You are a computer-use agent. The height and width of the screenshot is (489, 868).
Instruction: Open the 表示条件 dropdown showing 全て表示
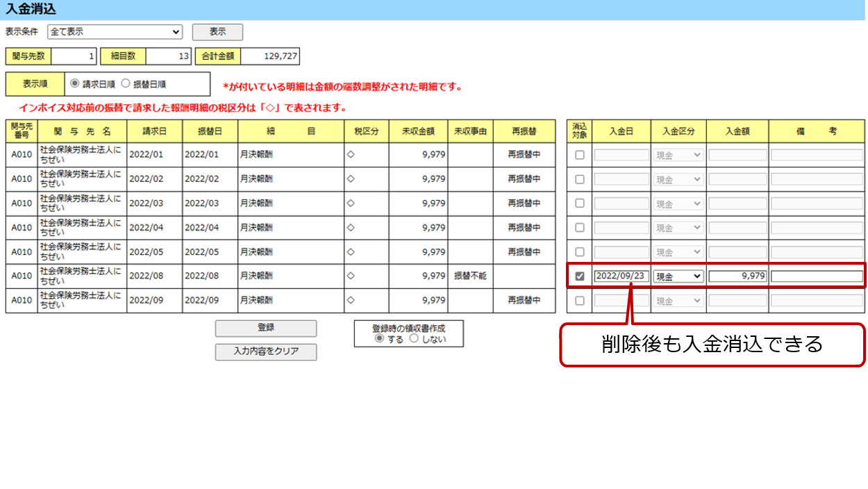115,32
